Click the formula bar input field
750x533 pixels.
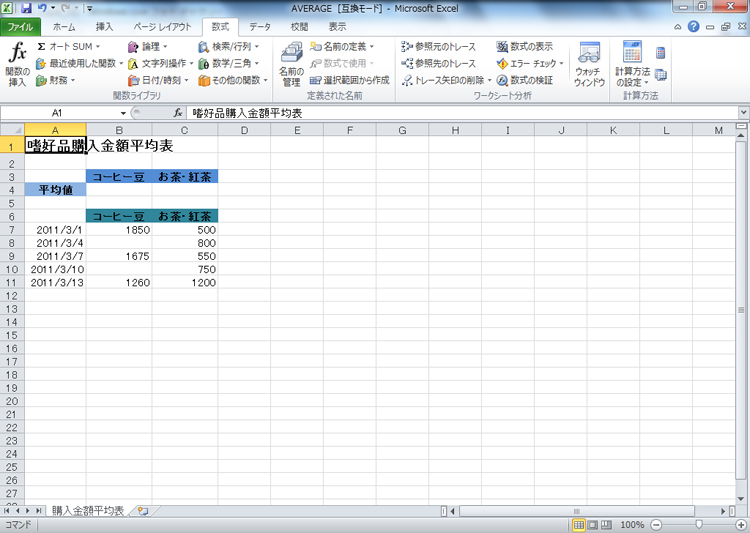click(x=462, y=113)
